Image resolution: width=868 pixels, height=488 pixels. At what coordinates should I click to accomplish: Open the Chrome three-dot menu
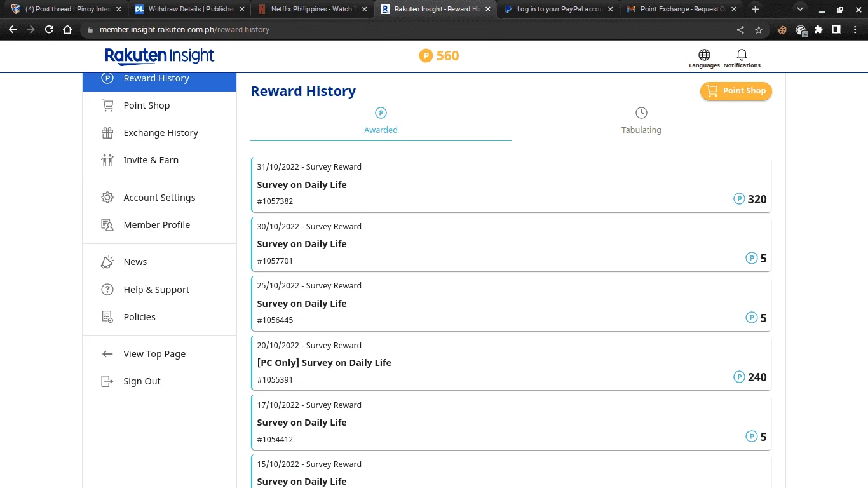pyautogui.click(x=854, y=30)
